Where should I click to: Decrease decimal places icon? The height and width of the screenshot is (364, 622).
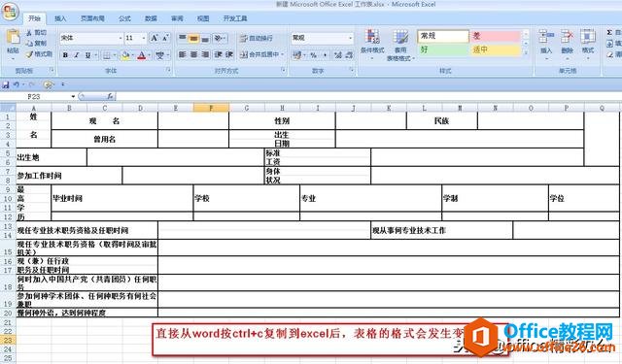349,55
